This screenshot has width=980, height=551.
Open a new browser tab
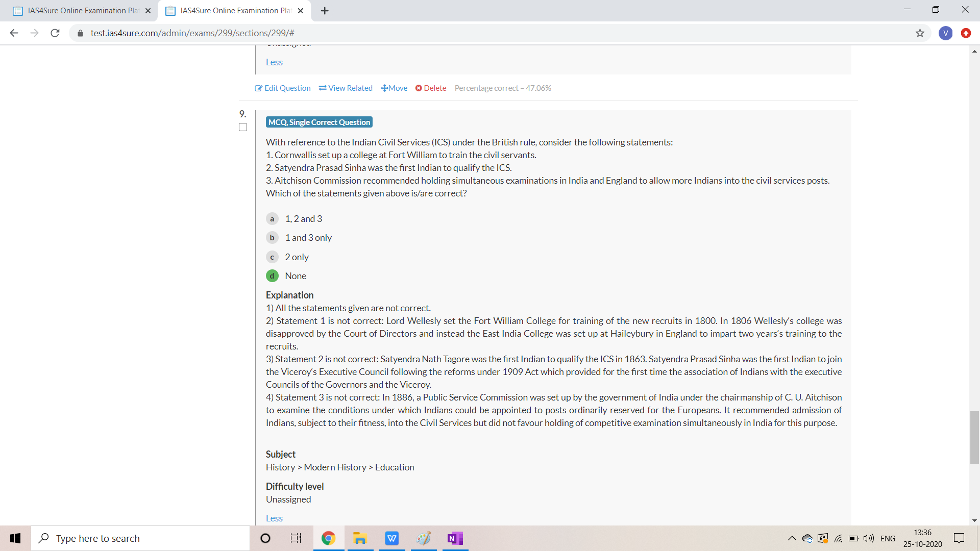click(x=325, y=11)
